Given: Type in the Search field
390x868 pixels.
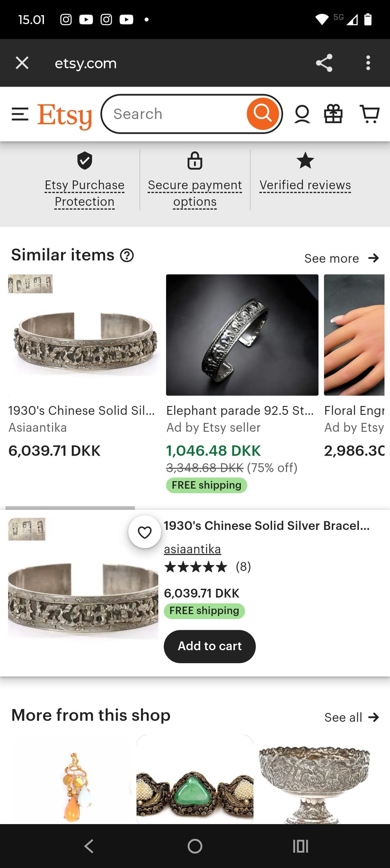Looking at the screenshot, I should pyautogui.click(x=175, y=114).
